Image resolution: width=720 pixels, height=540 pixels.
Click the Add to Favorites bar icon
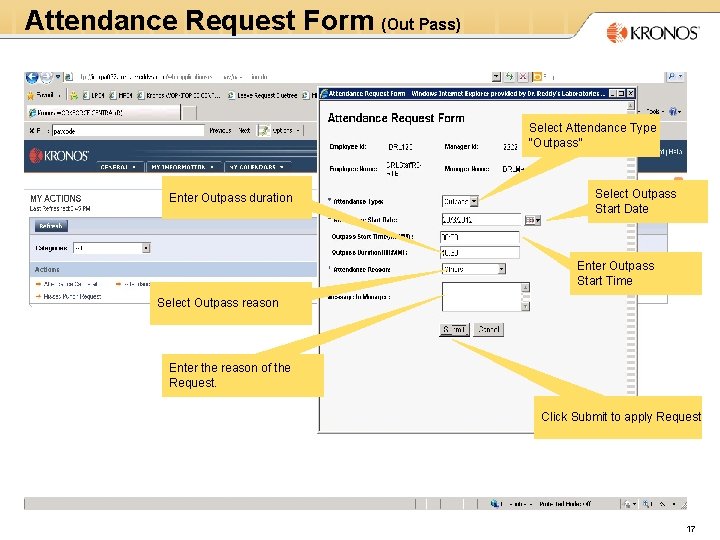click(73, 96)
